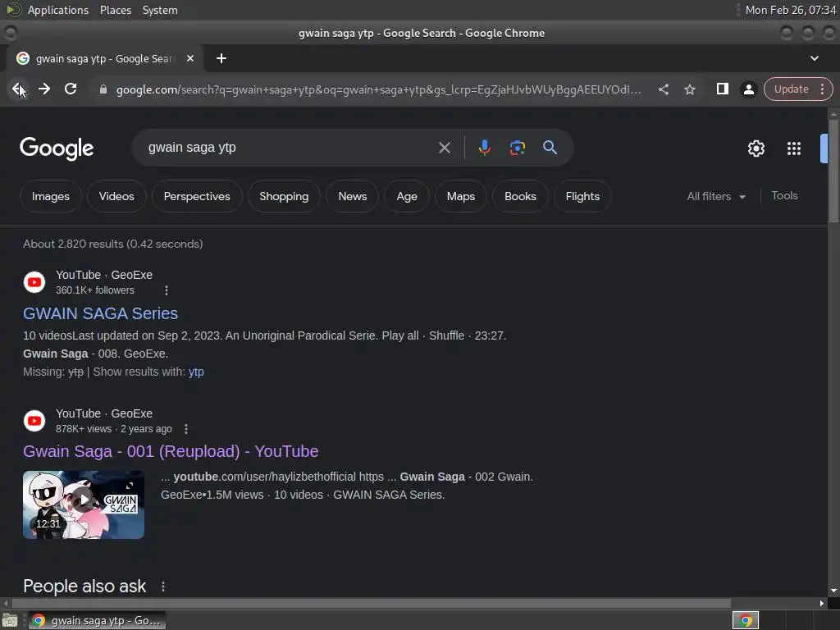Open People also ask options menu
Image resolution: width=840 pixels, height=630 pixels.
click(x=163, y=587)
